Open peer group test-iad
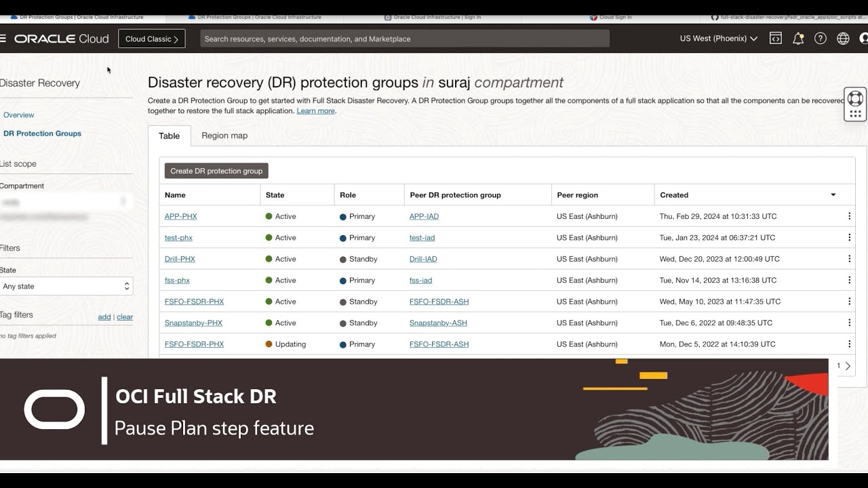The width and height of the screenshot is (868, 488). pyautogui.click(x=422, y=238)
